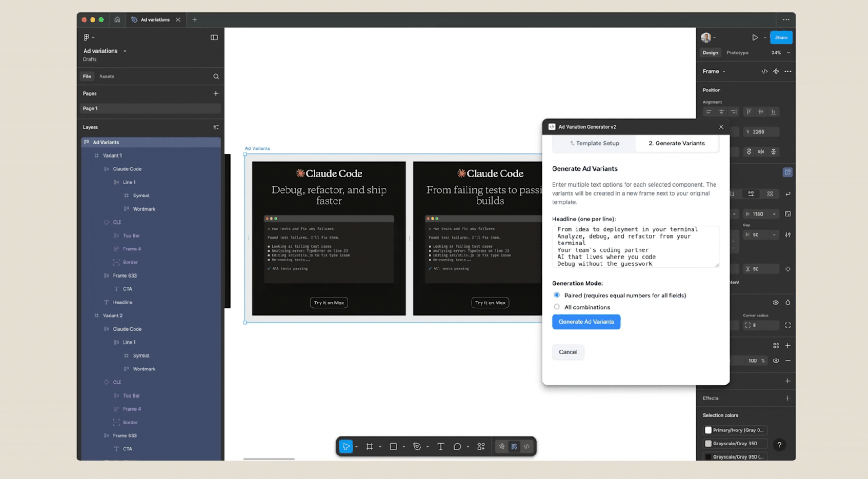Open the Help question mark button
This screenshot has width=868, height=479.
[x=779, y=445]
